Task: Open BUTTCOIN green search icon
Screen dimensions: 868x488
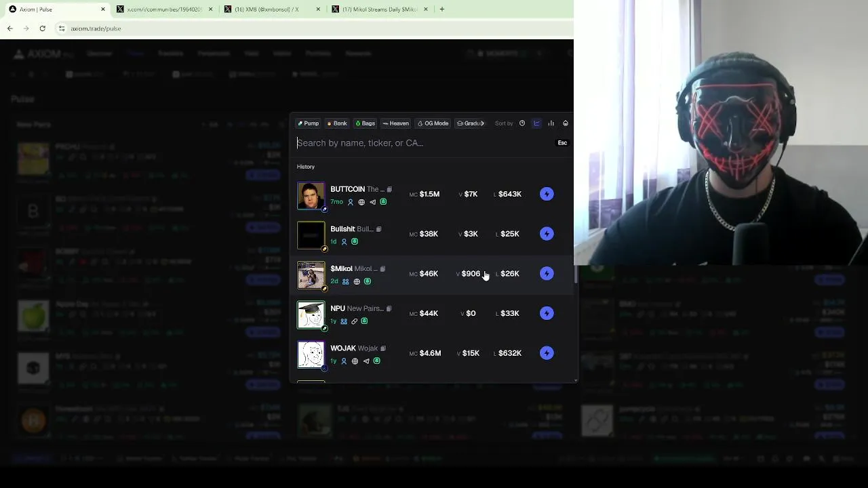Action: pos(383,202)
